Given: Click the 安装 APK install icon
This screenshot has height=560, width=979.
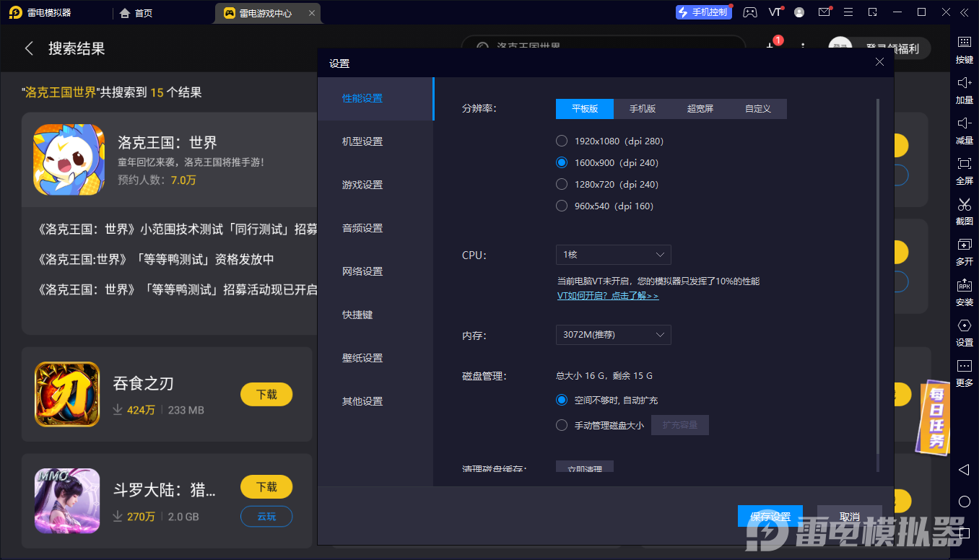Looking at the screenshot, I should 964,293.
